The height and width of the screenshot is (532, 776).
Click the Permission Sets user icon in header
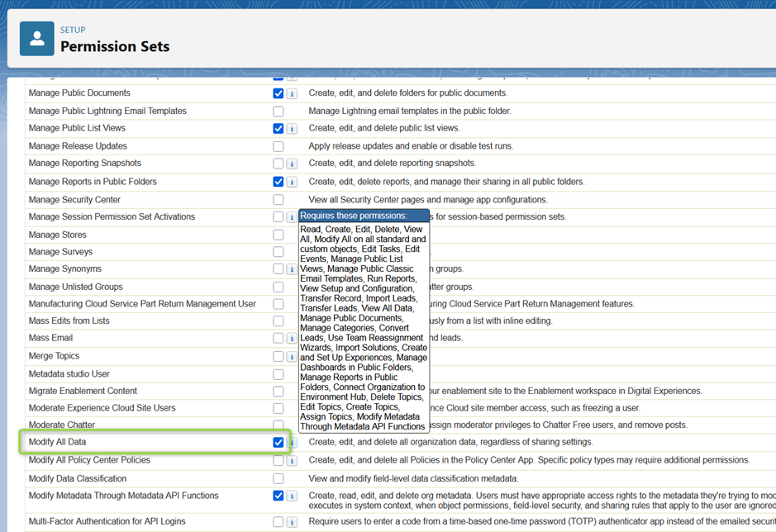coord(36,39)
